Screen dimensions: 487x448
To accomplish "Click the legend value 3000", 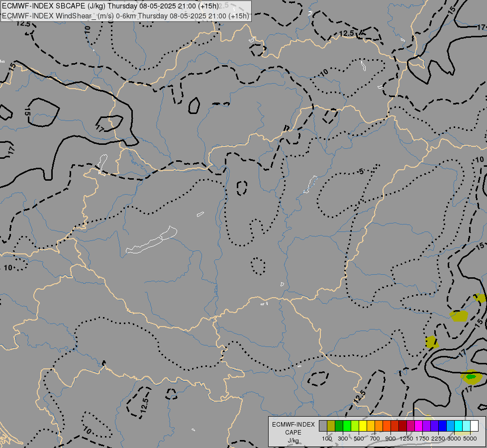I will click(x=454, y=439).
